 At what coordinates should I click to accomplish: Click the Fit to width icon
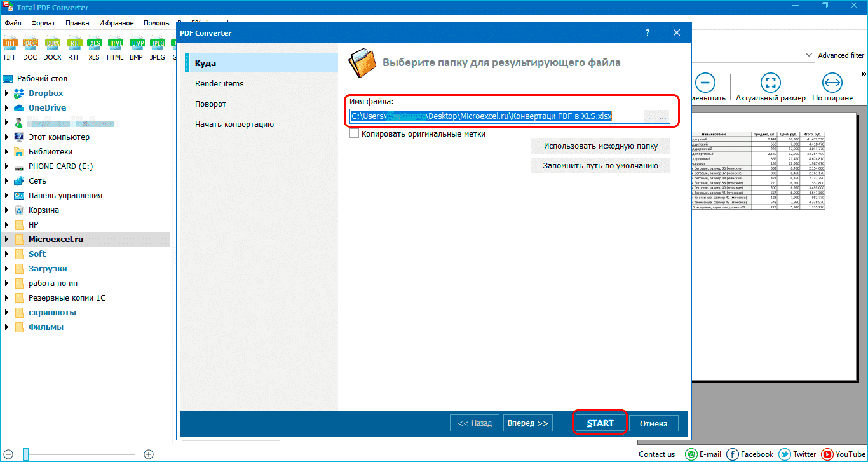click(832, 82)
